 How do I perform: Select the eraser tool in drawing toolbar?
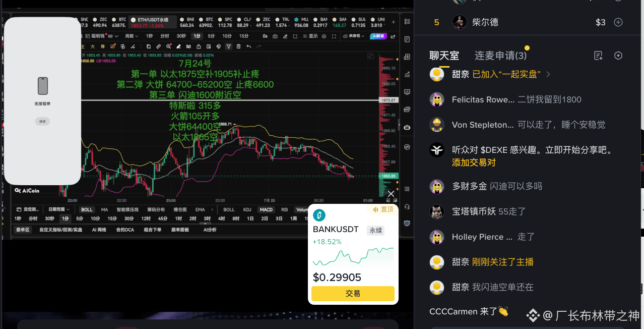point(178,46)
